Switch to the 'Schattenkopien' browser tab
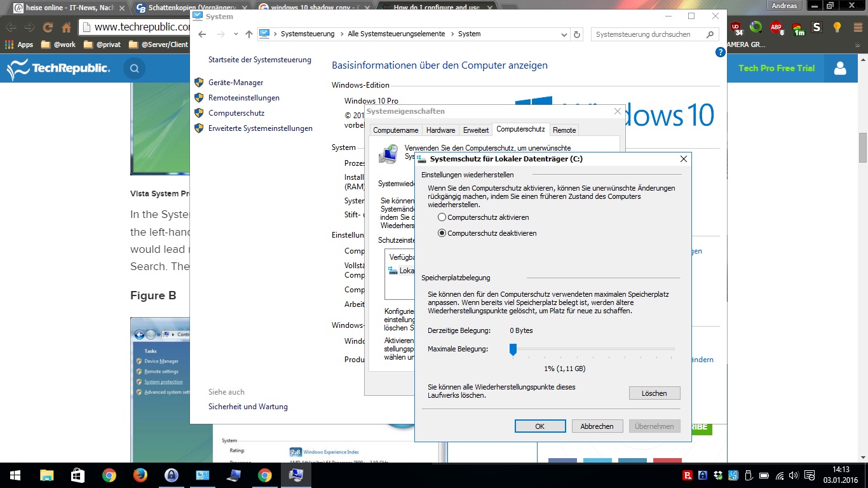The height and width of the screenshot is (488, 868). coord(191,8)
